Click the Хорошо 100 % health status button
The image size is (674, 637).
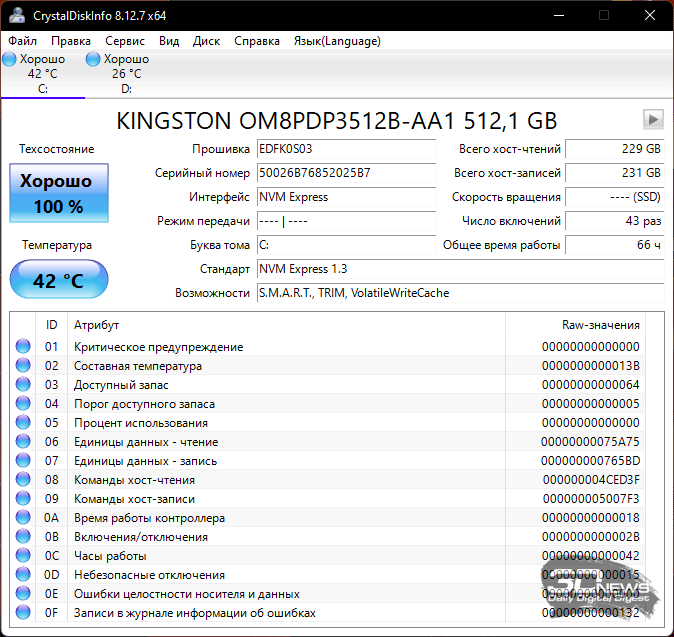(x=59, y=193)
